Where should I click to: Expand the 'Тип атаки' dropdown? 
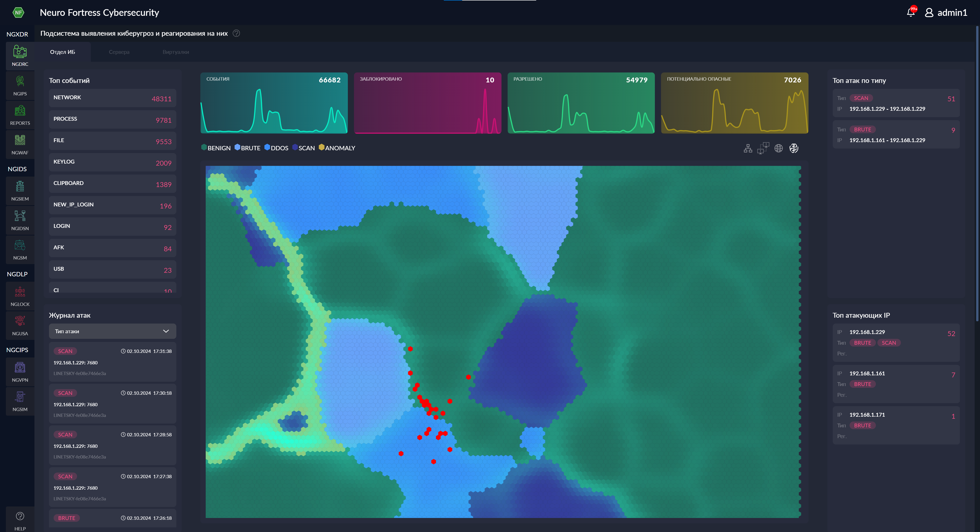(x=112, y=331)
